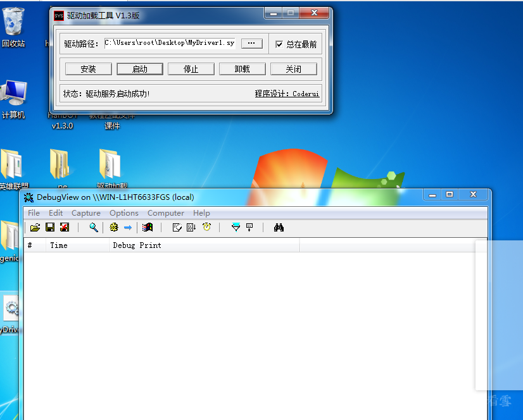Open the File menu in DebugView
The height and width of the screenshot is (420, 523).
coord(34,213)
